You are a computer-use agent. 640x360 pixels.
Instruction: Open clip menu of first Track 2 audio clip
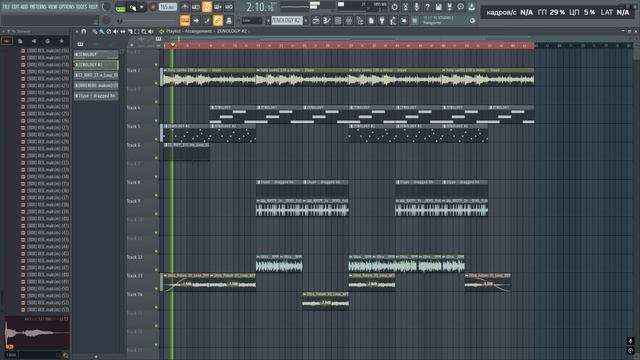point(166,70)
